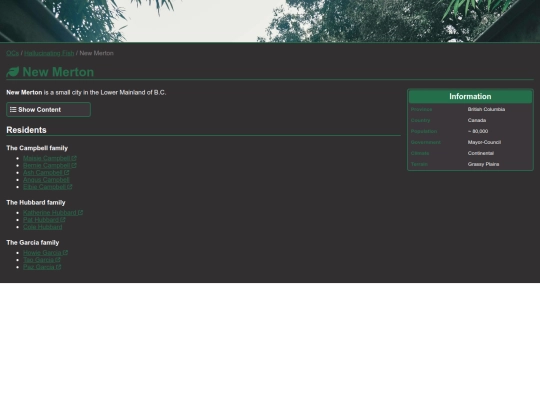Click the New Merton breadcrumb text
This screenshot has width=540, height=405.
(x=96, y=53)
